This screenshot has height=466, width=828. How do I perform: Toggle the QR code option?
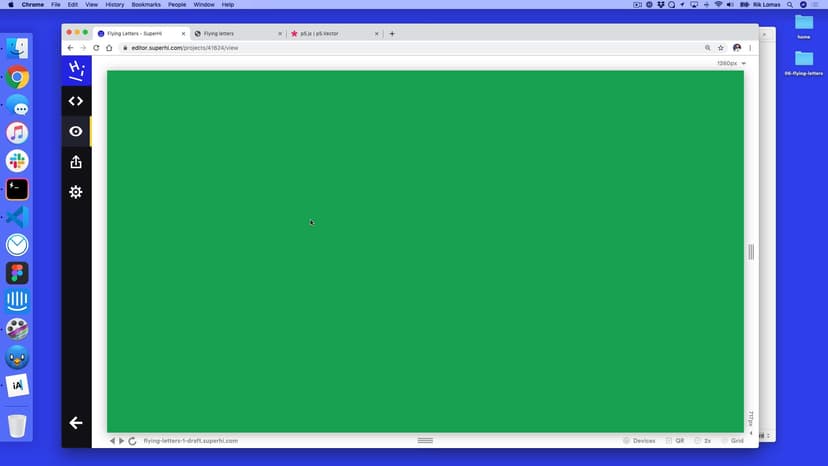pos(675,441)
